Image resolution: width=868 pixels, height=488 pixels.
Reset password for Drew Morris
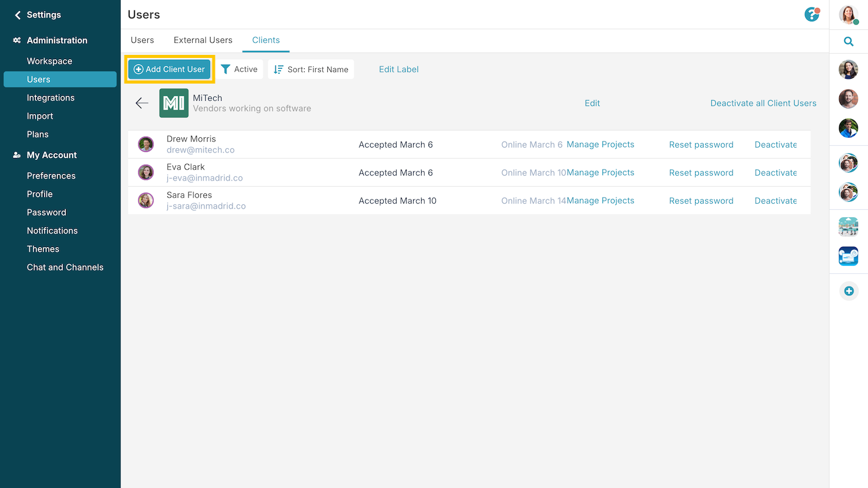pos(701,145)
